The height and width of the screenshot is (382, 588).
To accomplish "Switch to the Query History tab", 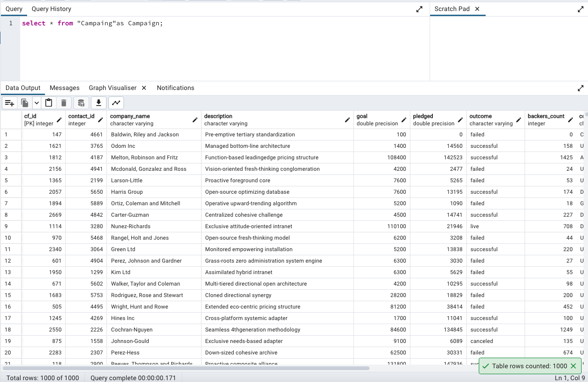I will point(51,9).
